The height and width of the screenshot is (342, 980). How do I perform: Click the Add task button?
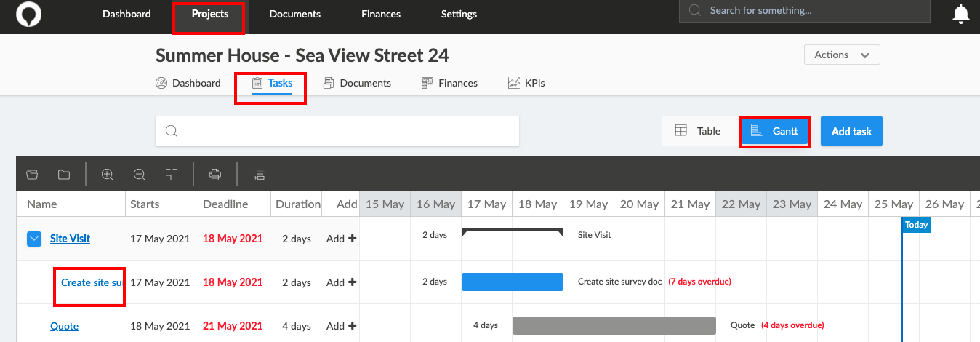(851, 132)
